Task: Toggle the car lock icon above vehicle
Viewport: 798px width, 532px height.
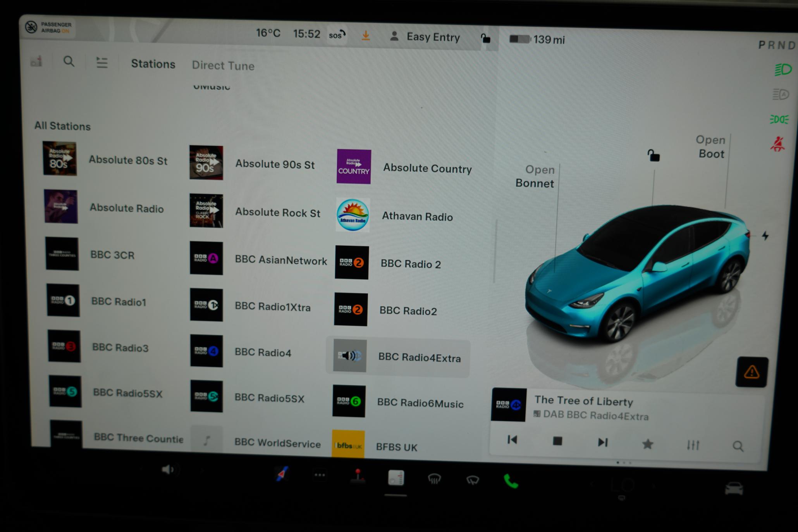Action: point(654,156)
